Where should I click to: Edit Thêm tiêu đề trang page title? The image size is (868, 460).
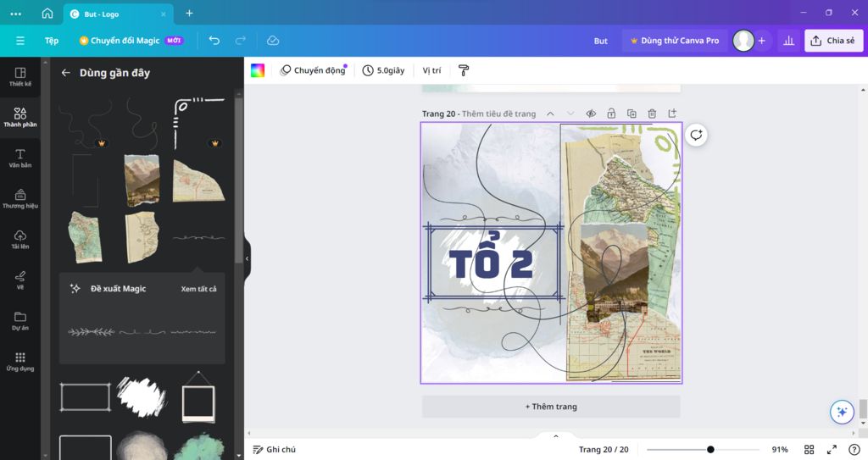498,114
